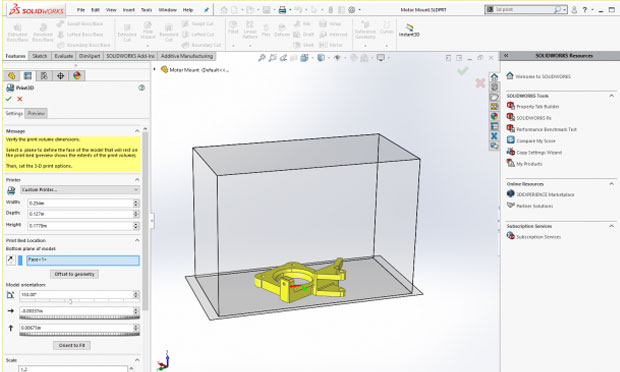Viewport: 620px width, 372px height.
Task: Open the File Explorer folder tab in task pane
Action: [494, 97]
